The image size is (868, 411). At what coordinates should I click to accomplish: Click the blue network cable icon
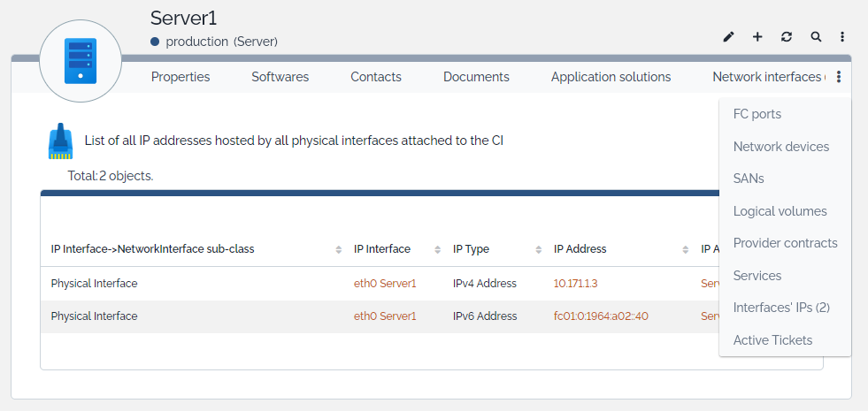60,141
